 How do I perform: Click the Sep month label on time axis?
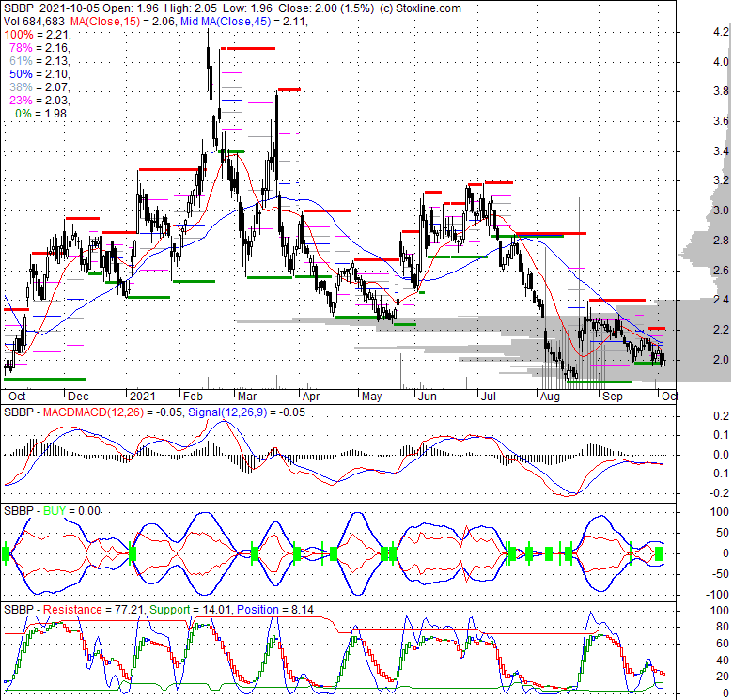tap(613, 397)
